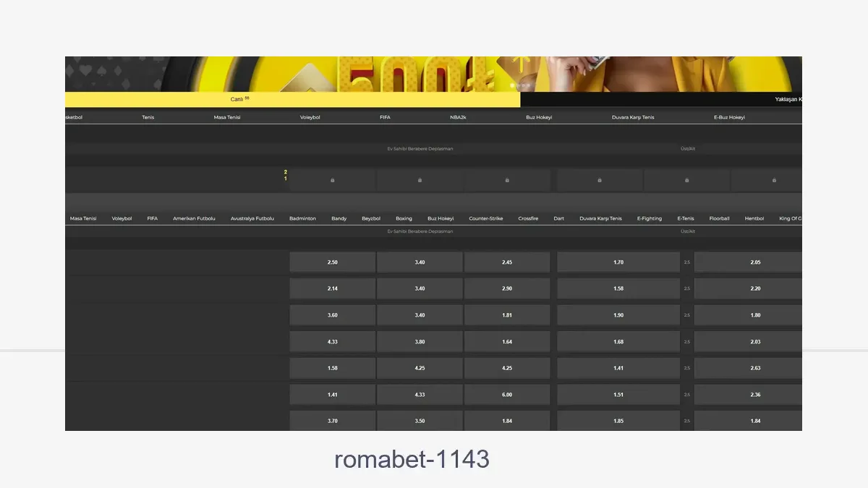Select the E-Buz Hokeyi sport tab

click(729, 117)
